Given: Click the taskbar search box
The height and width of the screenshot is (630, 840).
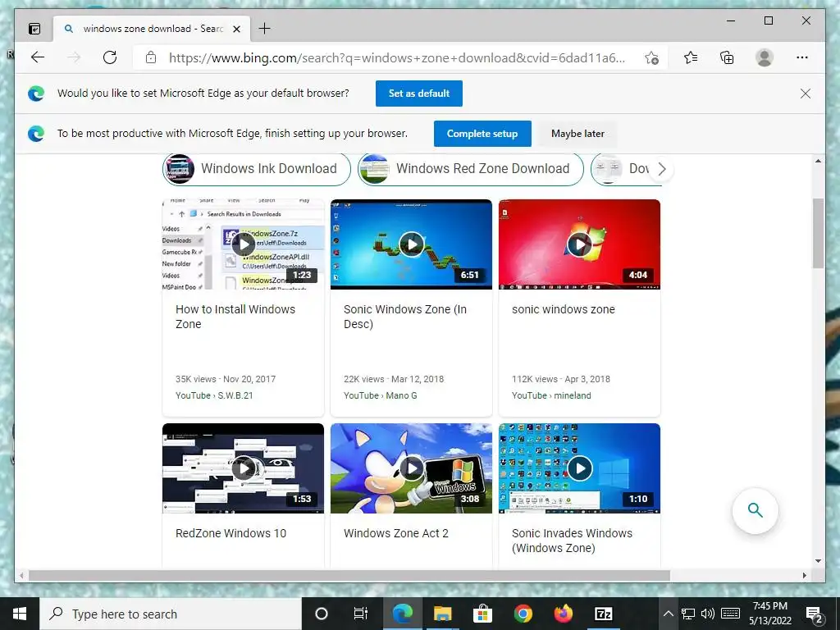Looking at the screenshot, I should (171, 614).
